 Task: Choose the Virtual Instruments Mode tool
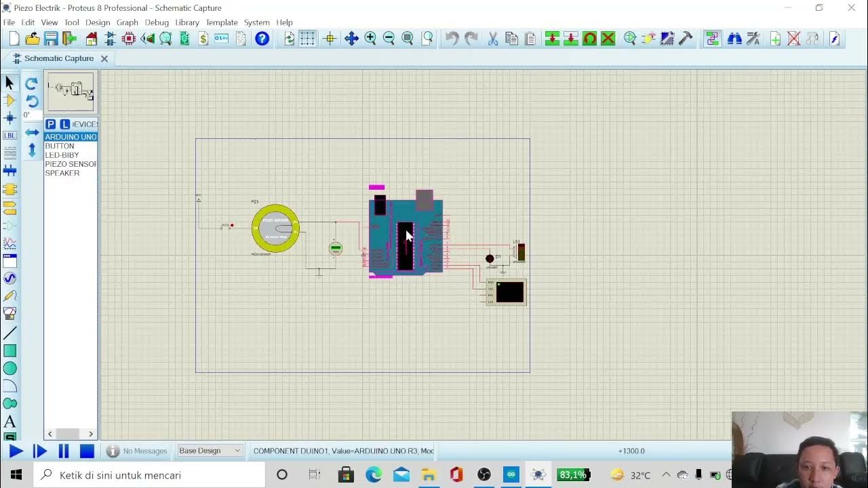click(x=9, y=313)
